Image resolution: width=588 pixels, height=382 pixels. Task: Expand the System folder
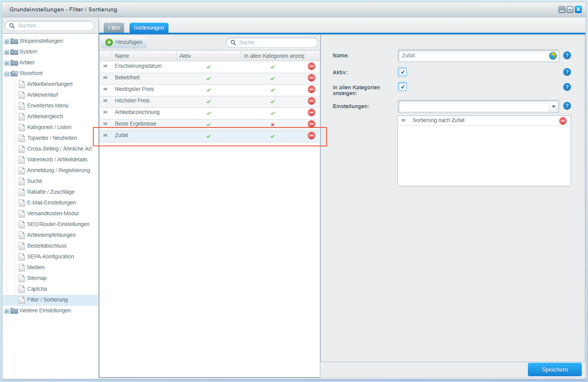coord(7,52)
